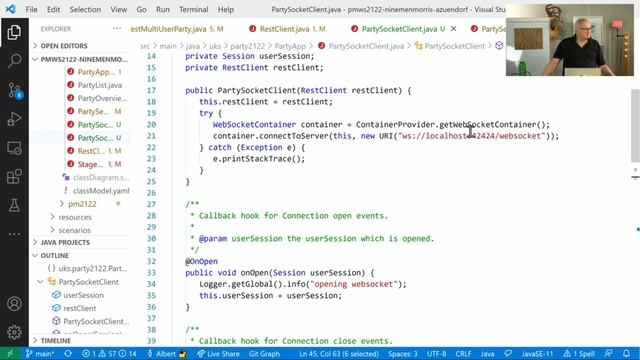Open the classDiagram file in explorer
Image resolution: width=640 pixels, height=360 pixels.
click(101, 178)
